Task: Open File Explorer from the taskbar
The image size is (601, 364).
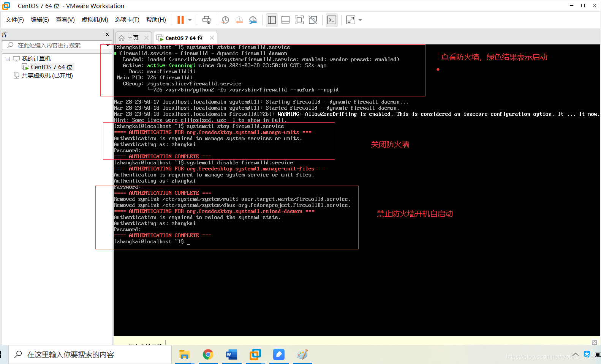Action: click(x=184, y=355)
